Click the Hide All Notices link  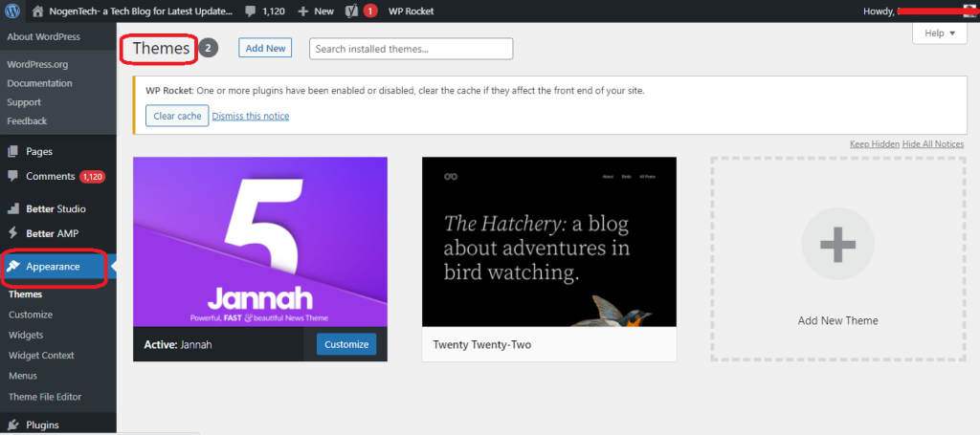(x=933, y=144)
